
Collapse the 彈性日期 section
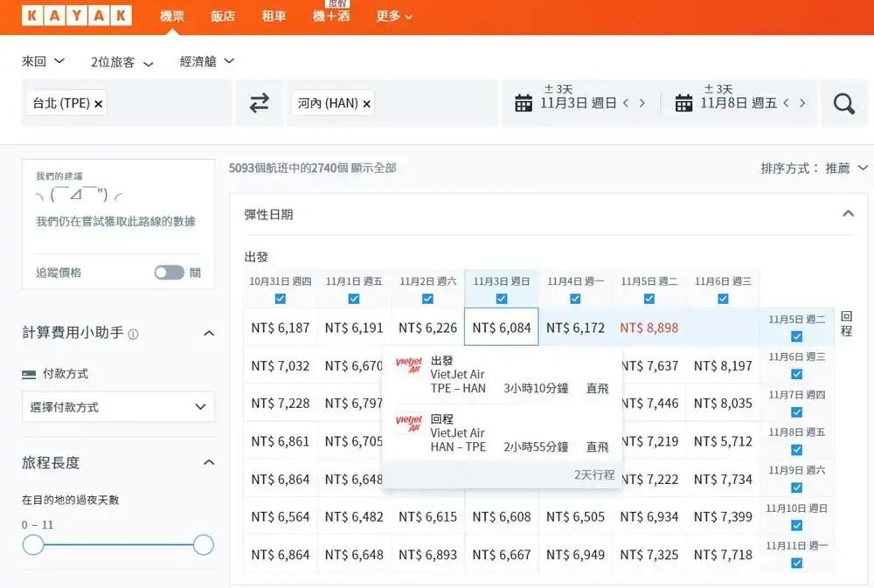coord(848,214)
